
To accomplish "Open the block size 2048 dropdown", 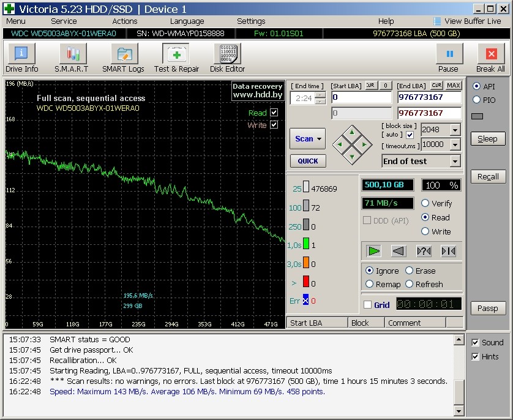I will [x=455, y=130].
